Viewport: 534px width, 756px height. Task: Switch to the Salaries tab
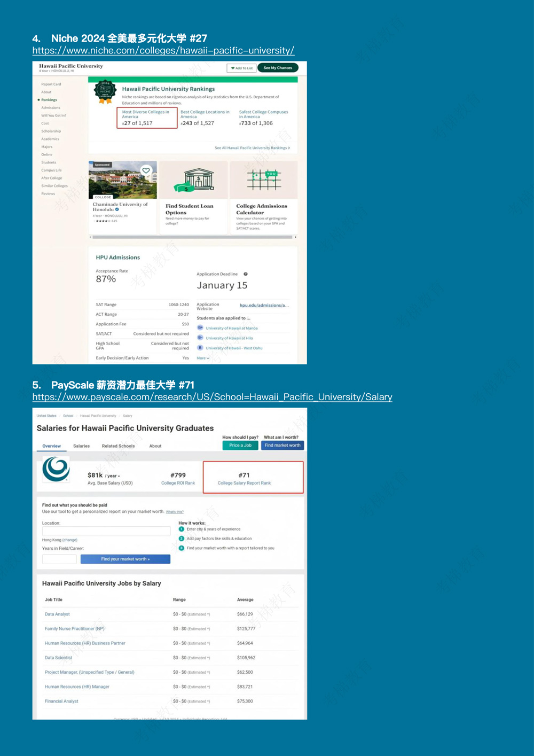(81, 446)
